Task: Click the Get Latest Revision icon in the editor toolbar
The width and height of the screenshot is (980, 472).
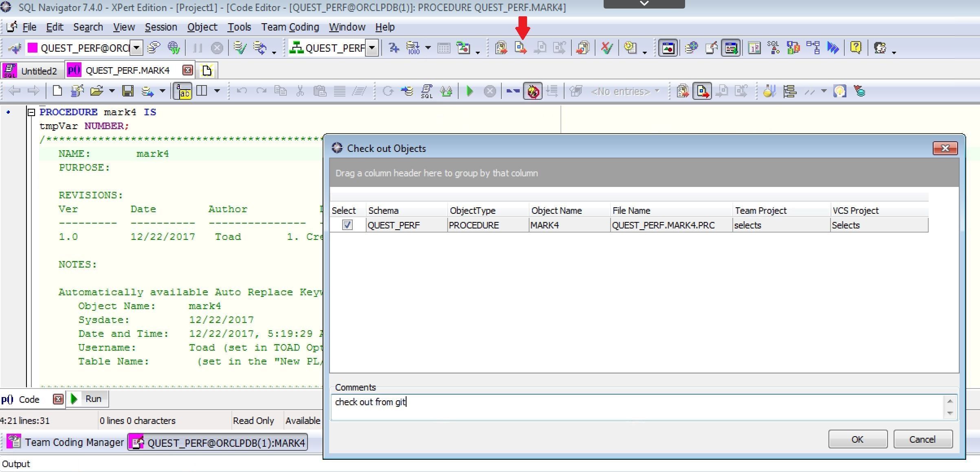Action: [683, 91]
